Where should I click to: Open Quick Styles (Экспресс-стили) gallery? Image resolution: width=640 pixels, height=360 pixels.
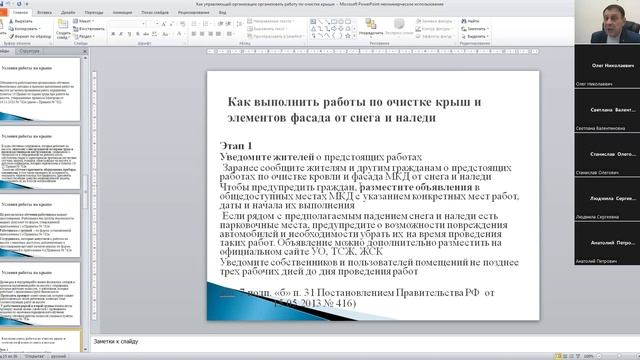point(399,27)
